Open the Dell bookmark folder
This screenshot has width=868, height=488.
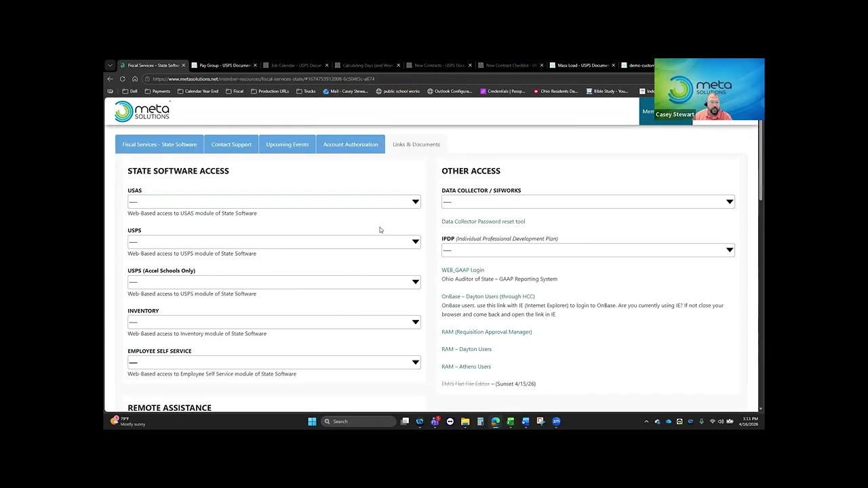(x=130, y=91)
